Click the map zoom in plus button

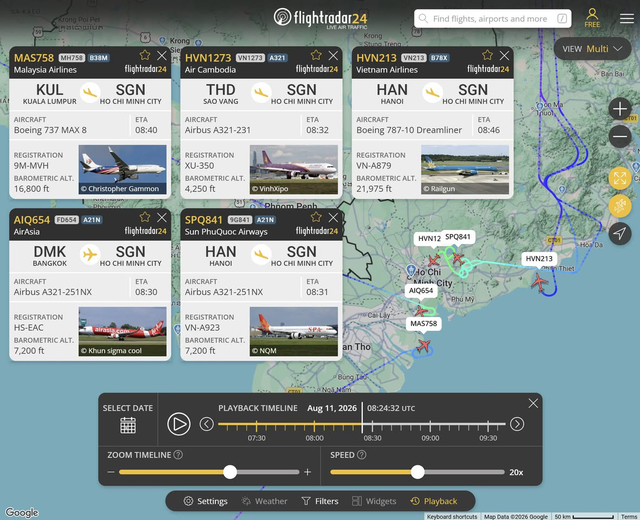pyautogui.click(x=620, y=109)
